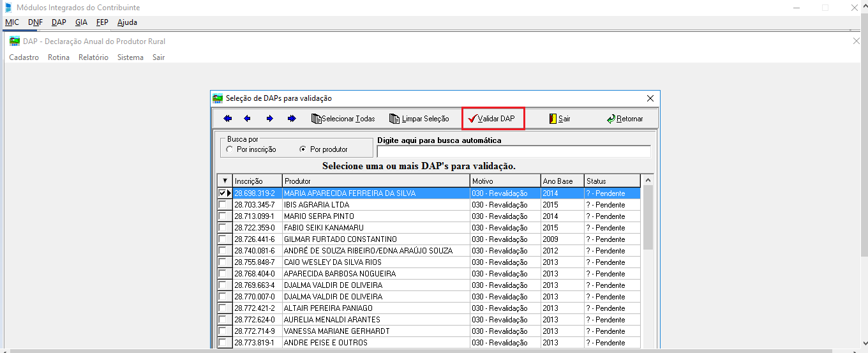The width and height of the screenshot is (868, 353).
Task: Click Ano Base 2012 cell
Action: (x=562, y=251)
